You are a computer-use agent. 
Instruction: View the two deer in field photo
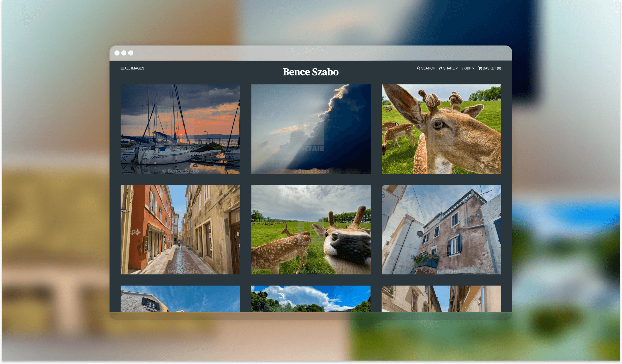310,230
